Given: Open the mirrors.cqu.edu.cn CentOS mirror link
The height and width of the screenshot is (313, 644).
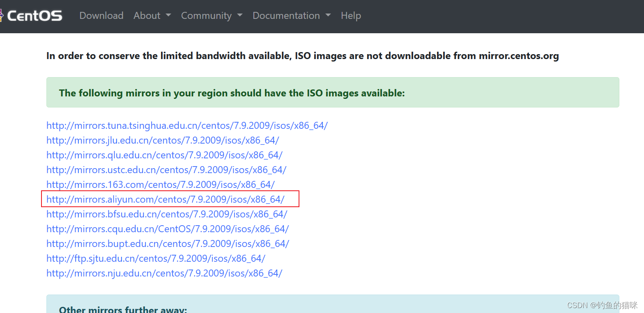Looking at the screenshot, I should pyautogui.click(x=168, y=229).
